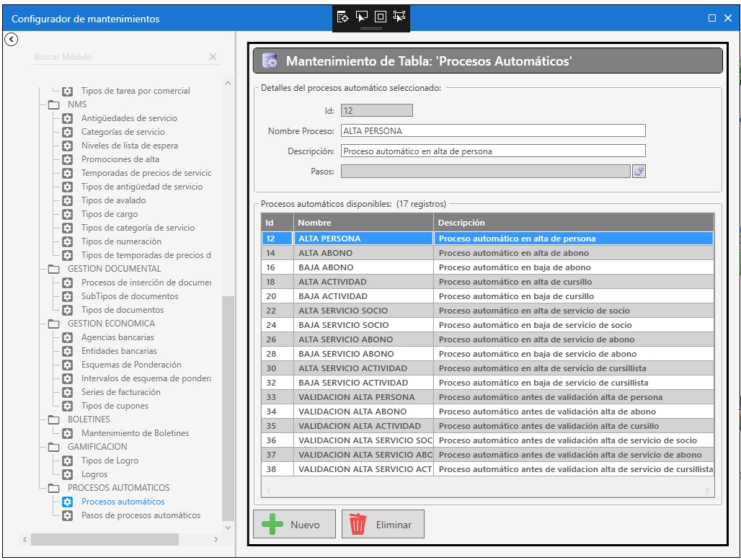Sort the table by the Nombre column header
Image resolution: width=741 pixels, height=560 pixels.
[x=363, y=223]
